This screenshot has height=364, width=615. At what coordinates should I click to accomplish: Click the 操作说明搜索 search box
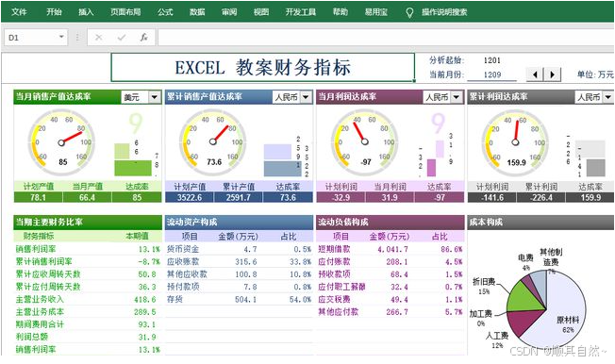tap(444, 11)
